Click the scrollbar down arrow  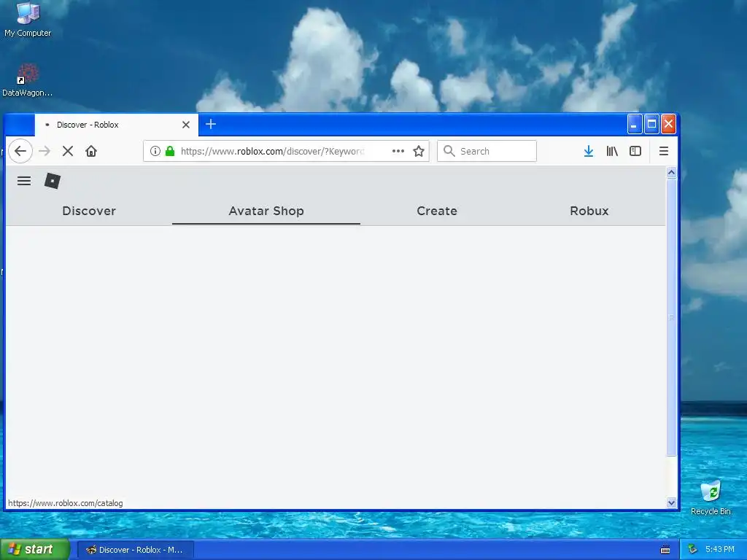671,502
